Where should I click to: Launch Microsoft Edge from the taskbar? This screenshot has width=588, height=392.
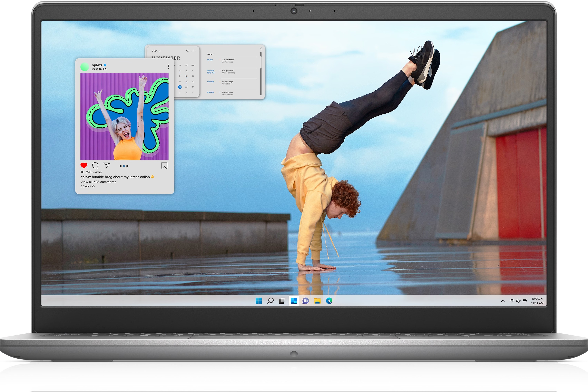coord(329,301)
